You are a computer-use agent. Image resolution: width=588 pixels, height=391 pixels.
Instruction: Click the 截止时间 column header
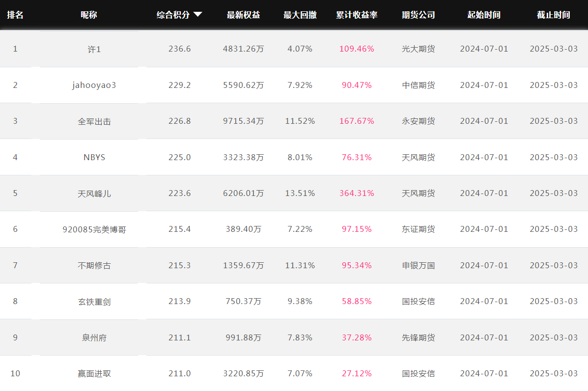click(x=554, y=15)
